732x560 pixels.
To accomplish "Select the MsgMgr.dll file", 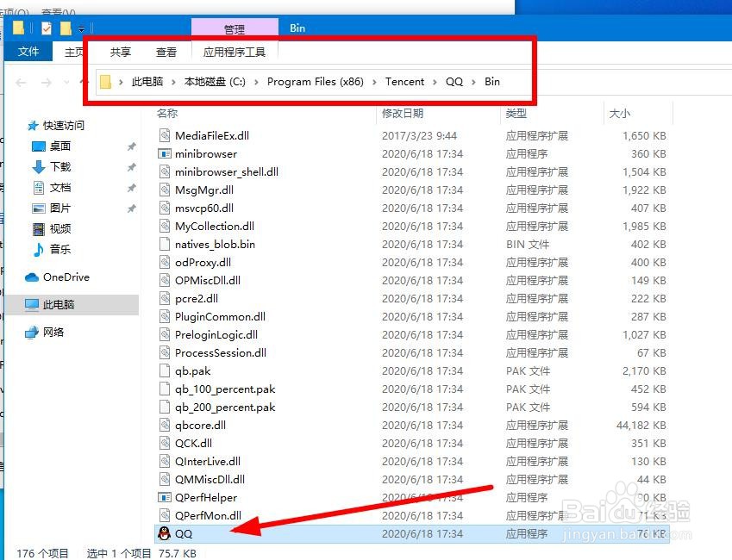I will point(204,190).
